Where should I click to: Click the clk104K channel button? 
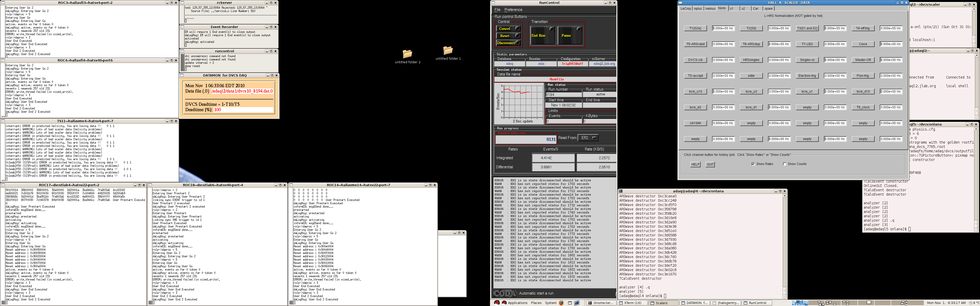pyautogui.click(x=695, y=123)
